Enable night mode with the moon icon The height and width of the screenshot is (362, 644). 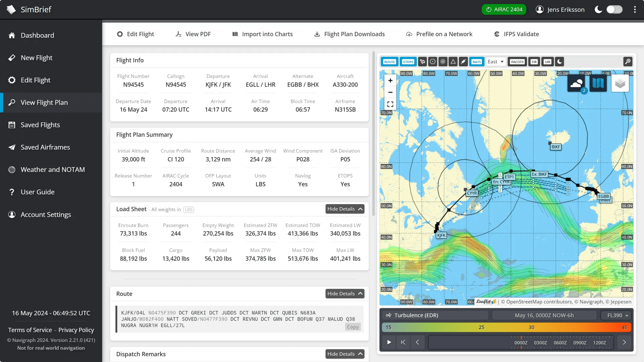[x=560, y=61]
